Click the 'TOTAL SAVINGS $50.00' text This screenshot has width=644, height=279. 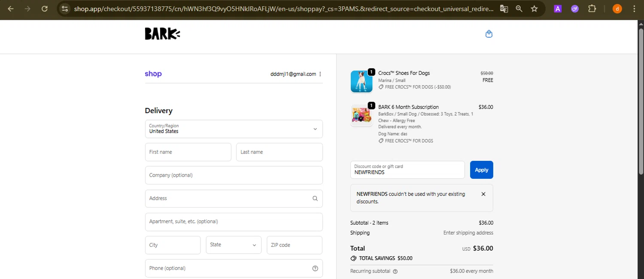pyautogui.click(x=386, y=258)
